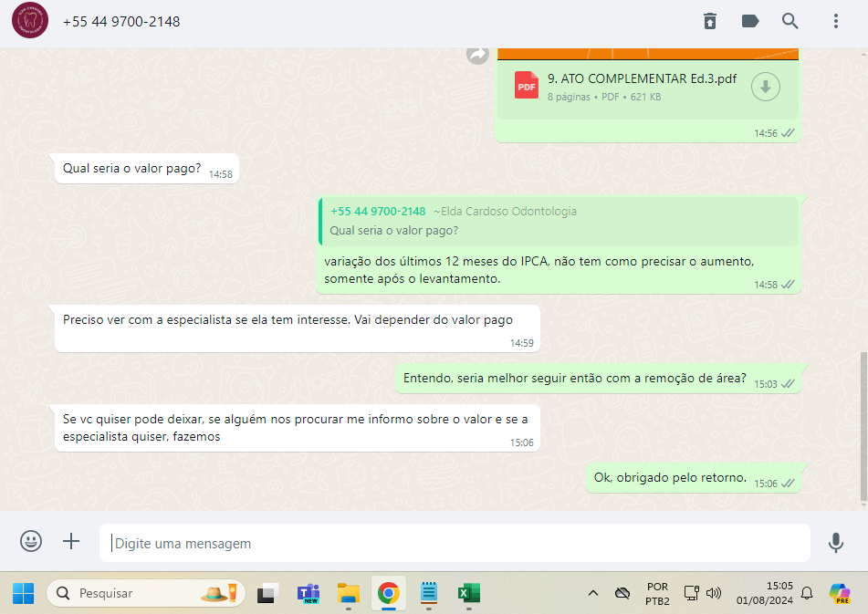Click the delete chat trash icon
The image size is (868, 614).
click(710, 21)
